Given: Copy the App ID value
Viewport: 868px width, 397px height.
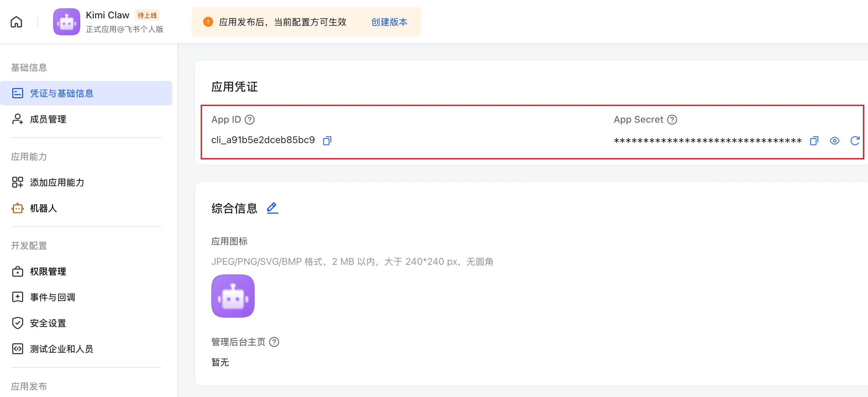Looking at the screenshot, I should coord(327,140).
